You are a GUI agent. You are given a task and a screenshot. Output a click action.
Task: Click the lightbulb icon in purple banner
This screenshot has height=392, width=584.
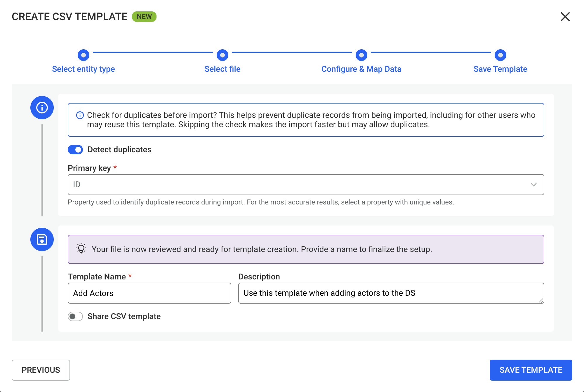81,249
